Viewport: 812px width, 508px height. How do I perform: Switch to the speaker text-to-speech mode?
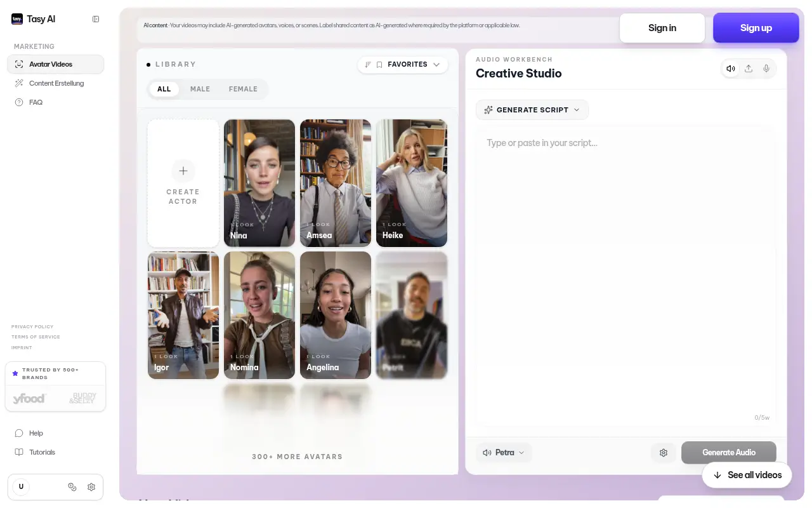(x=731, y=69)
